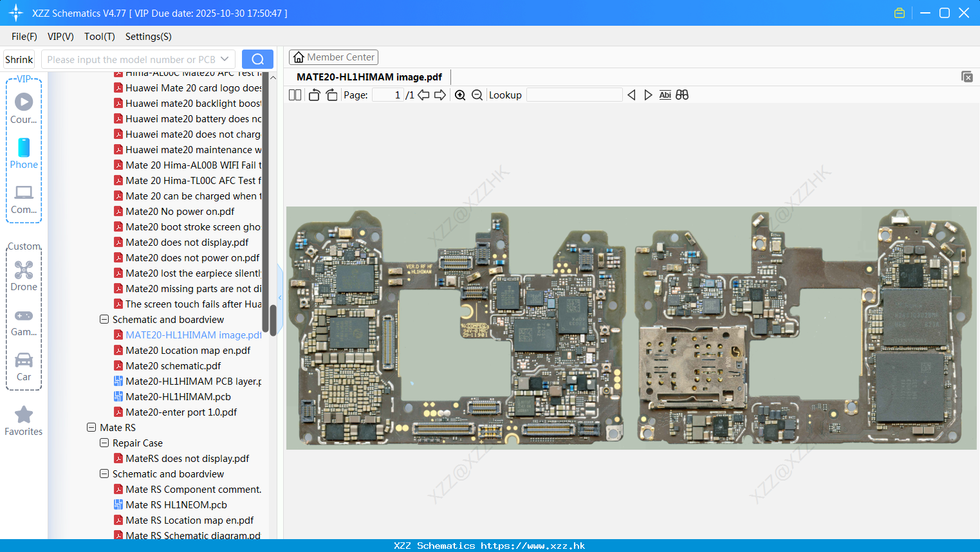
Task: Zoom out of the PDF
Action: pyautogui.click(x=477, y=95)
